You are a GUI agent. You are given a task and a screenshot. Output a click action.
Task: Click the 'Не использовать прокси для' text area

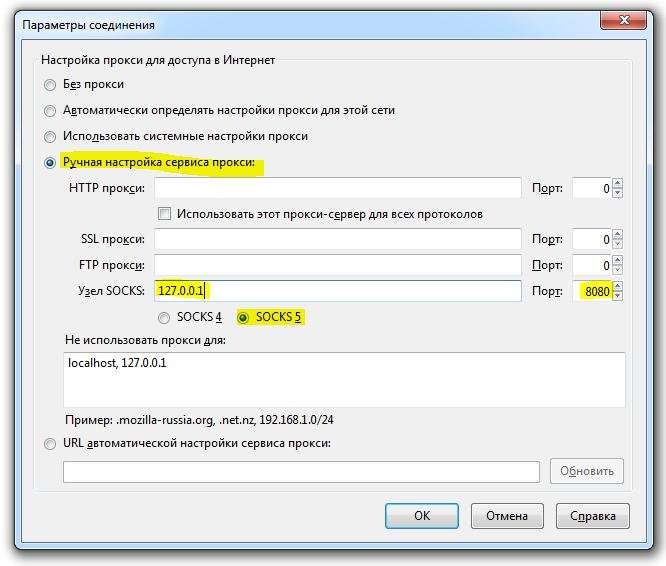click(x=344, y=380)
